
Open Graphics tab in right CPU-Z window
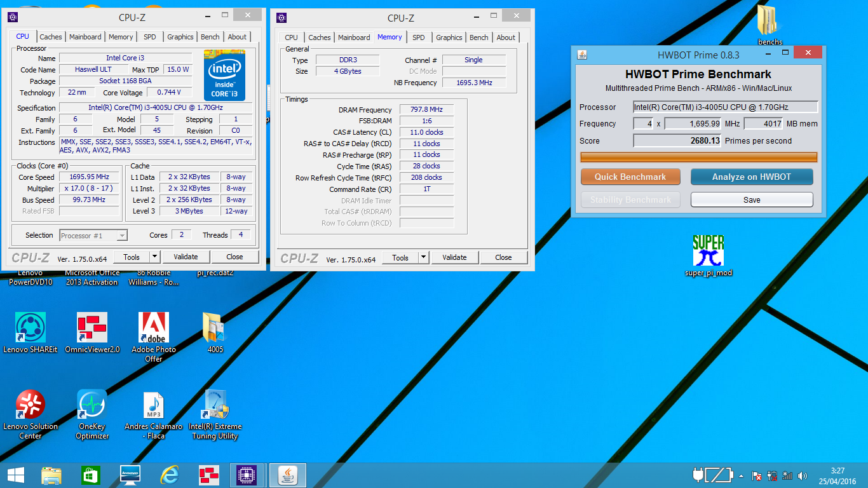[x=449, y=37]
